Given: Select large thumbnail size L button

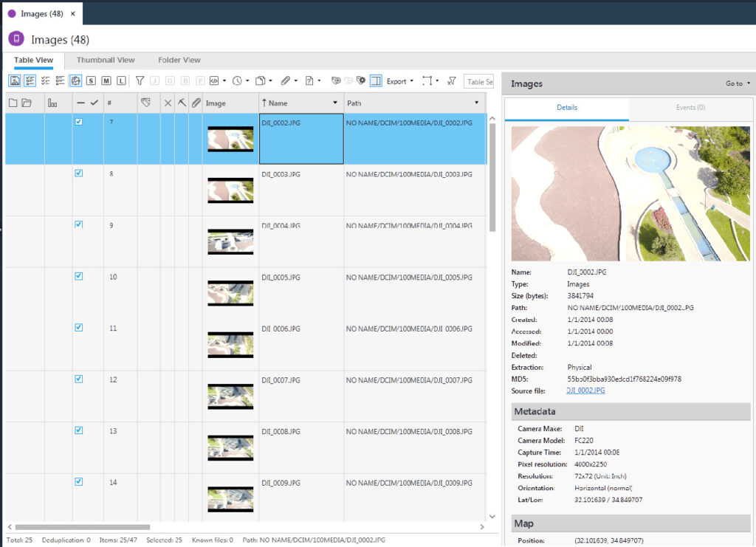Looking at the screenshot, I should 121,81.
